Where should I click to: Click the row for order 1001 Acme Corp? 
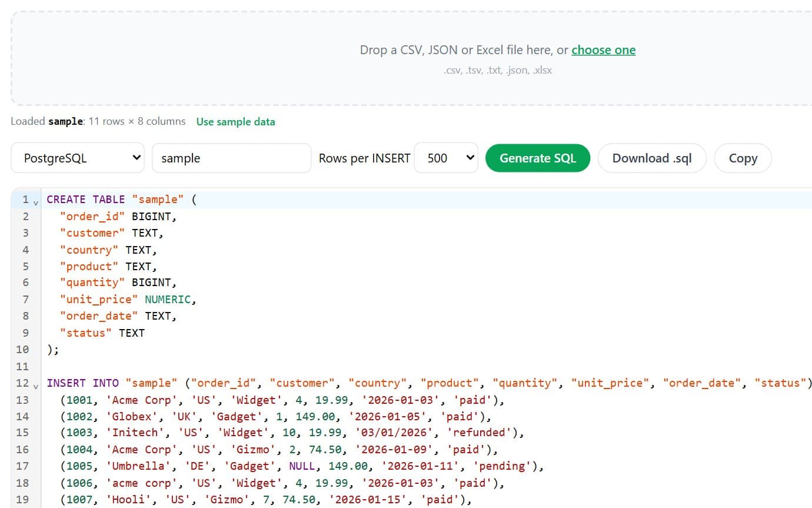tap(282, 400)
